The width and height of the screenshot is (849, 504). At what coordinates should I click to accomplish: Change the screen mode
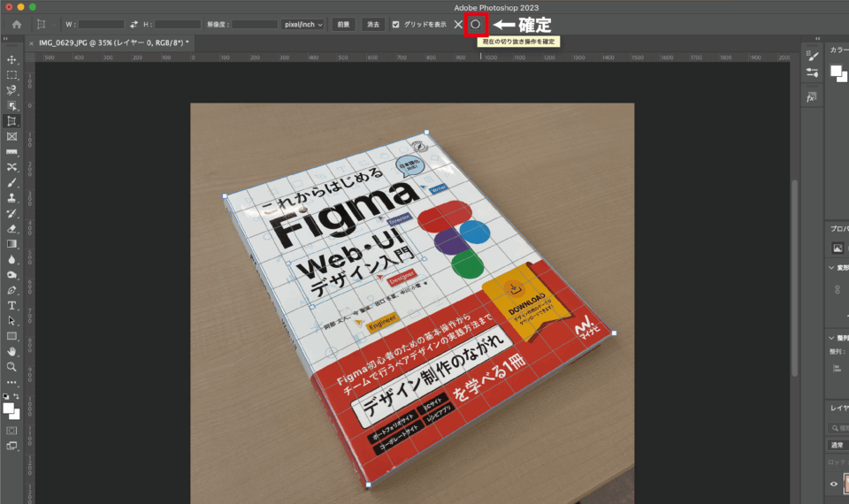(11, 446)
